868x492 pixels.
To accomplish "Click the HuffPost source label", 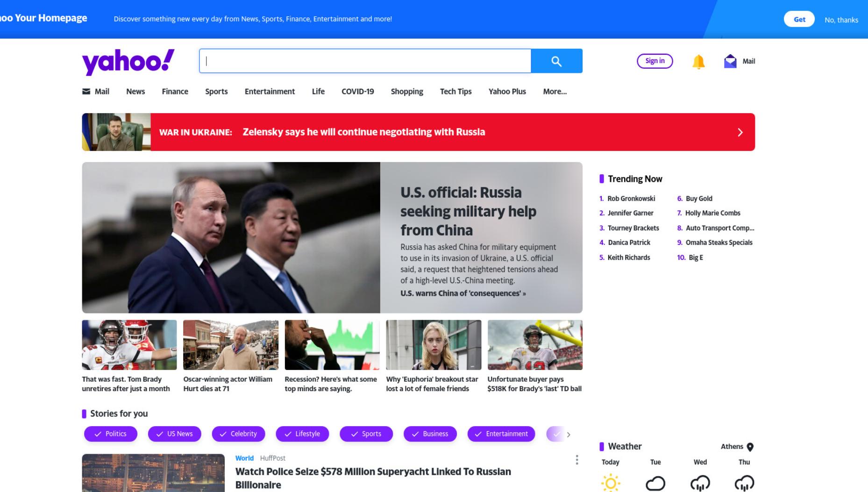I will [272, 458].
